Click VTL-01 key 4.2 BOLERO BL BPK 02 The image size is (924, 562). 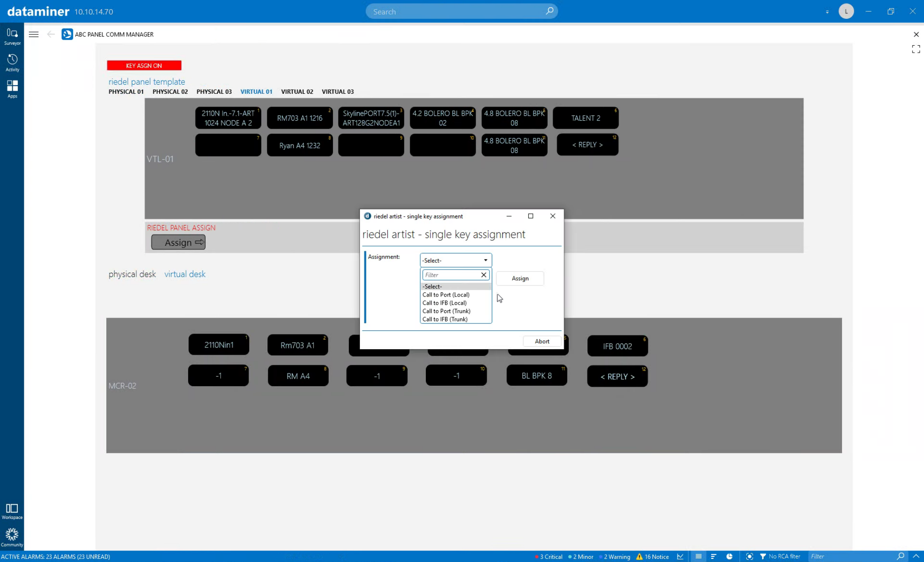[442, 118]
